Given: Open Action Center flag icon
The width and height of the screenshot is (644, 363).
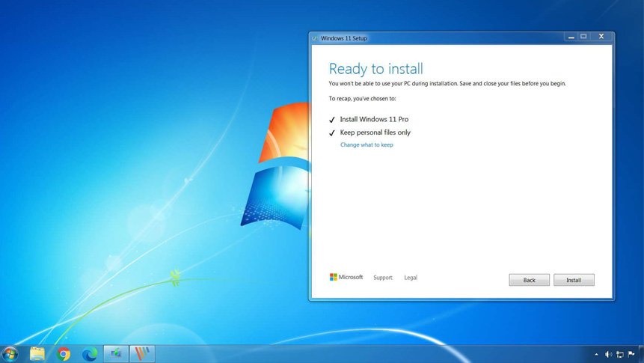Looking at the screenshot, I should (x=632, y=354).
